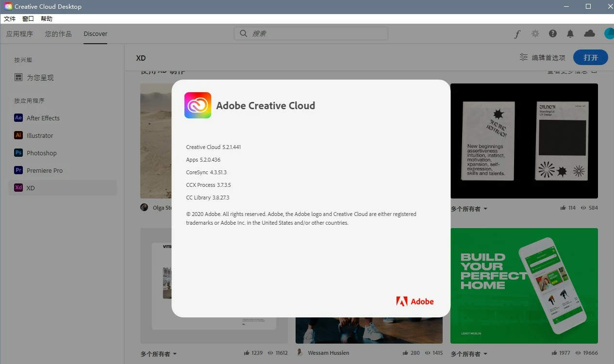
Task: Click the XD page heading
Action: click(141, 58)
